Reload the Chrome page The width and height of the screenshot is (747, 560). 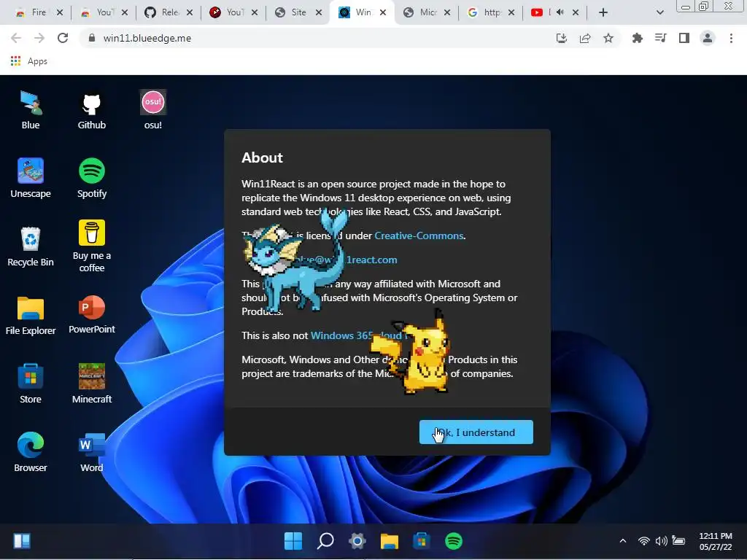pyautogui.click(x=63, y=38)
